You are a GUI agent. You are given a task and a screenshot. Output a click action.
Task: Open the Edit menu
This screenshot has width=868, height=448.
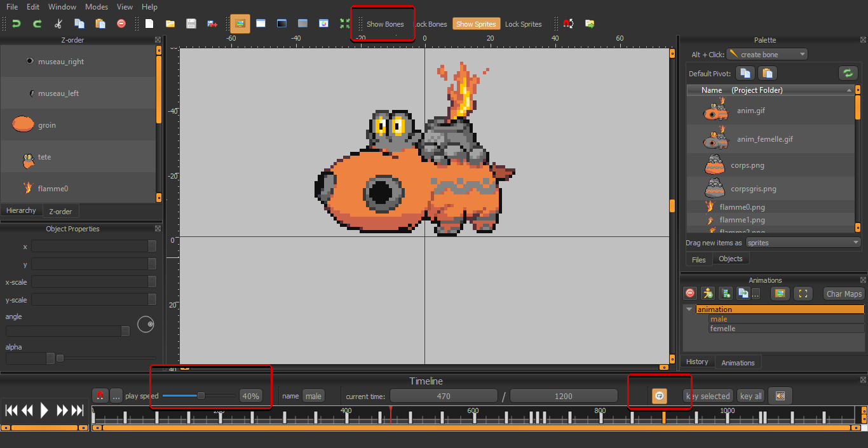tap(33, 7)
